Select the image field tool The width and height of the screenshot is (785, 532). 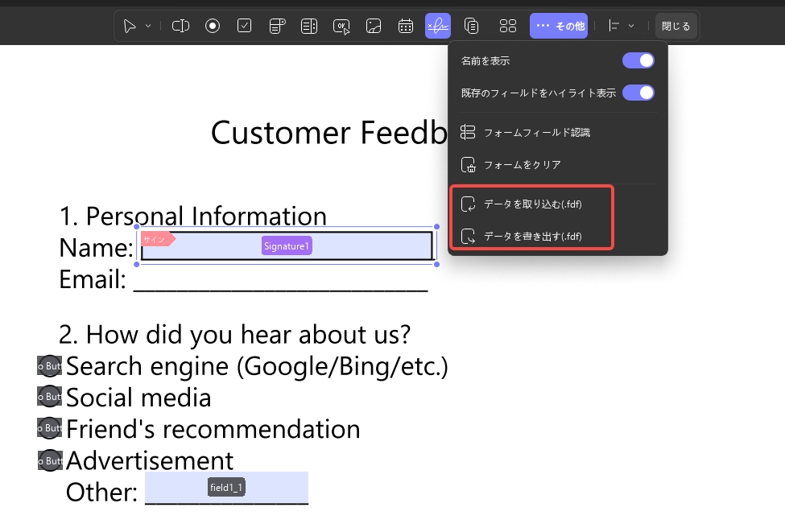[374, 26]
